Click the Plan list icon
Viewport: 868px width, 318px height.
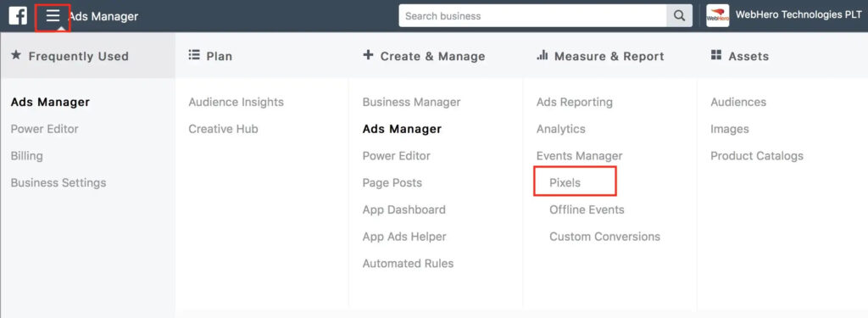pos(194,55)
